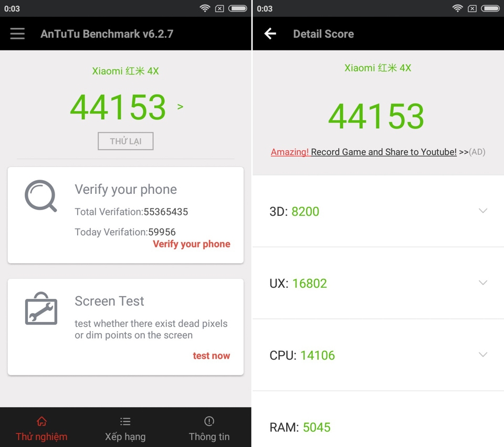Viewport: 504px width, 447px height.
Task: Click the 44153 score on Detail Score screen
Action: tap(376, 116)
